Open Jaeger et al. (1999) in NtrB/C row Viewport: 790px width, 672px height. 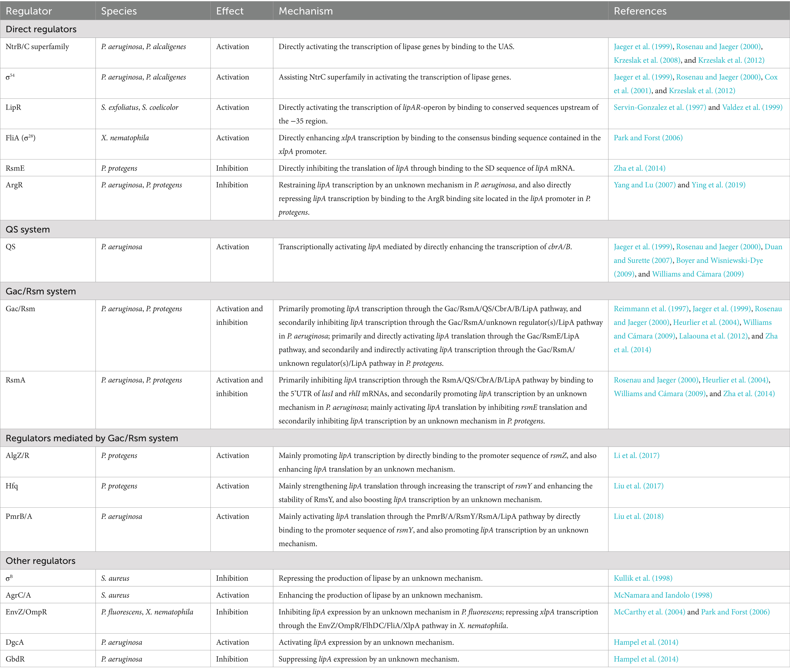click(x=643, y=47)
